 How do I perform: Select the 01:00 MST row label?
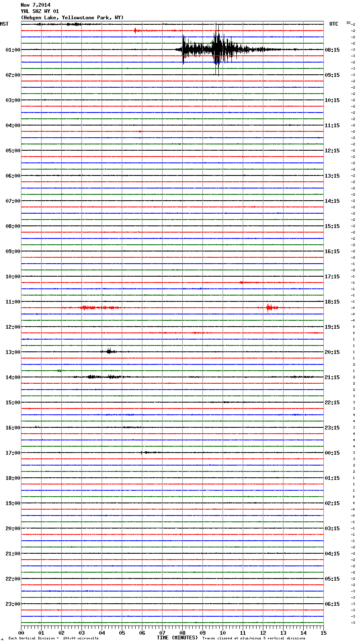13,50
